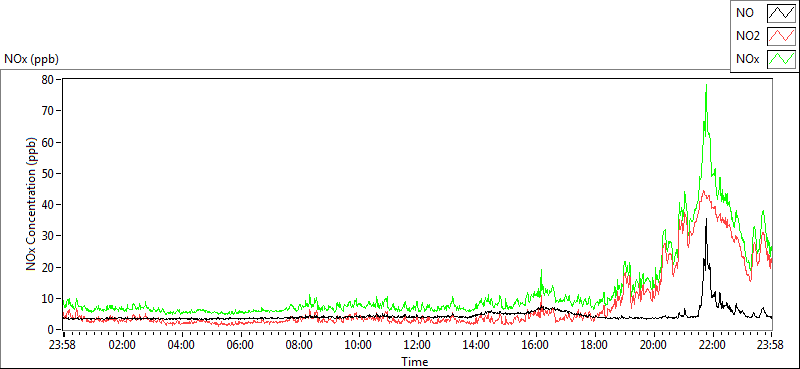Click the NOx Concentration (ppb) axis label
Screen dimensions: 800x369
coord(32,204)
